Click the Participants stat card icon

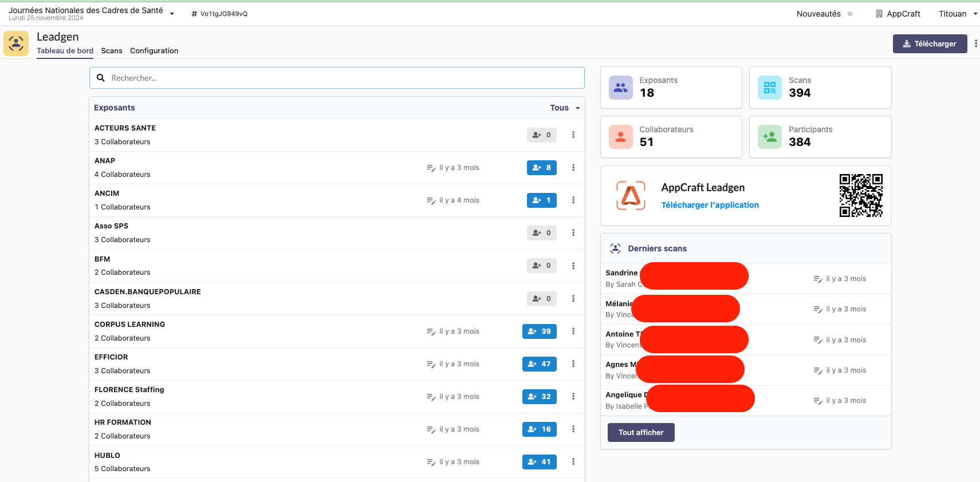click(x=769, y=137)
